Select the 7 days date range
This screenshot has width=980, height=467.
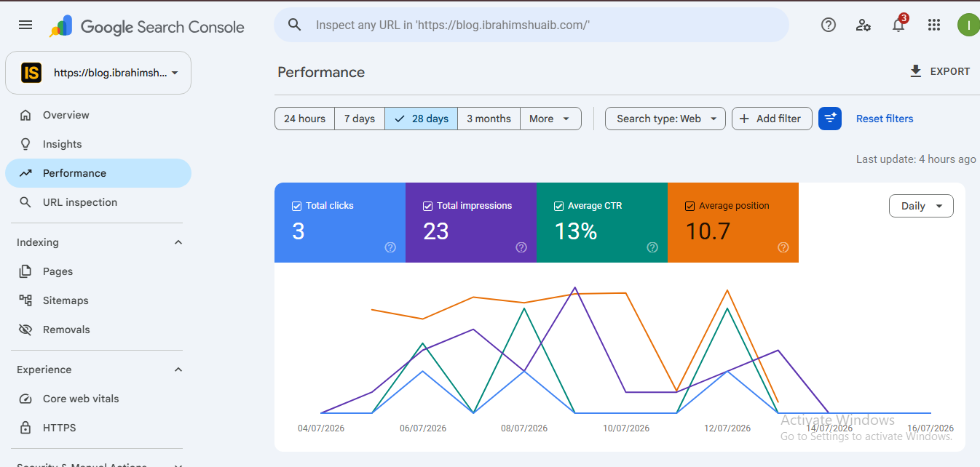(x=360, y=119)
